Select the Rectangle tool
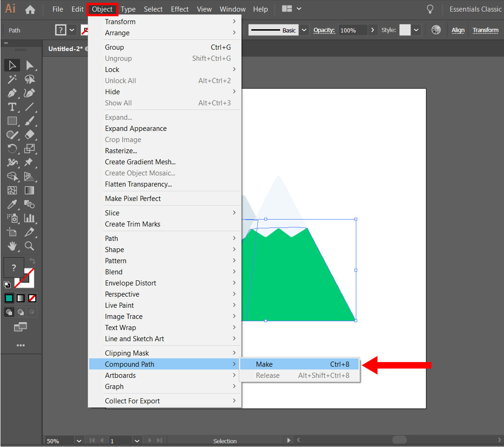The width and height of the screenshot is (504, 447). pyautogui.click(x=12, y=121)
